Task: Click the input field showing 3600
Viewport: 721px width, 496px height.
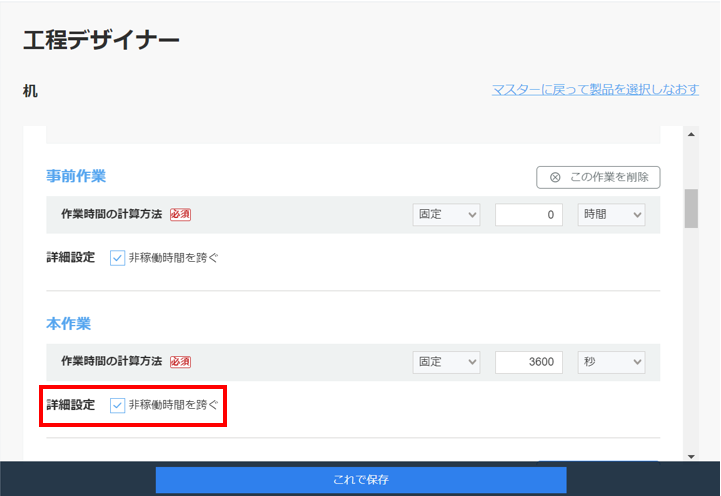Action: point(529,362)
